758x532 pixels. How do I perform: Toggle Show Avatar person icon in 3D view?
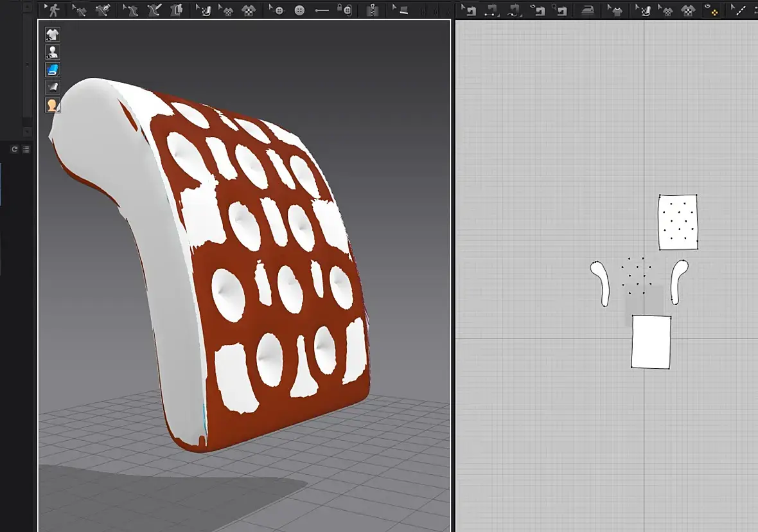tap(53, 52)
